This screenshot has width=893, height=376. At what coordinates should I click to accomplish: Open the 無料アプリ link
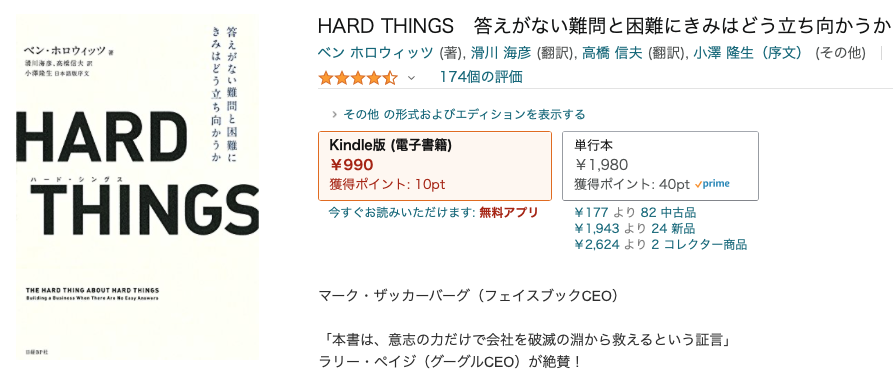(509, 213)
